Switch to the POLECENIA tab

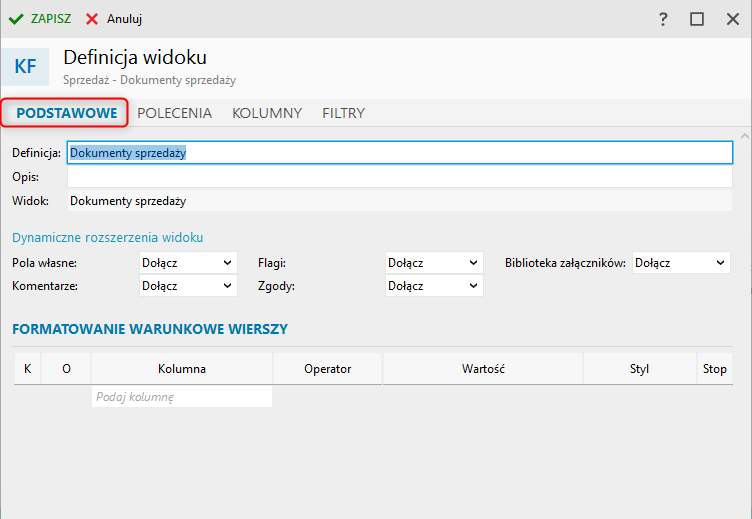pos(174,113)
